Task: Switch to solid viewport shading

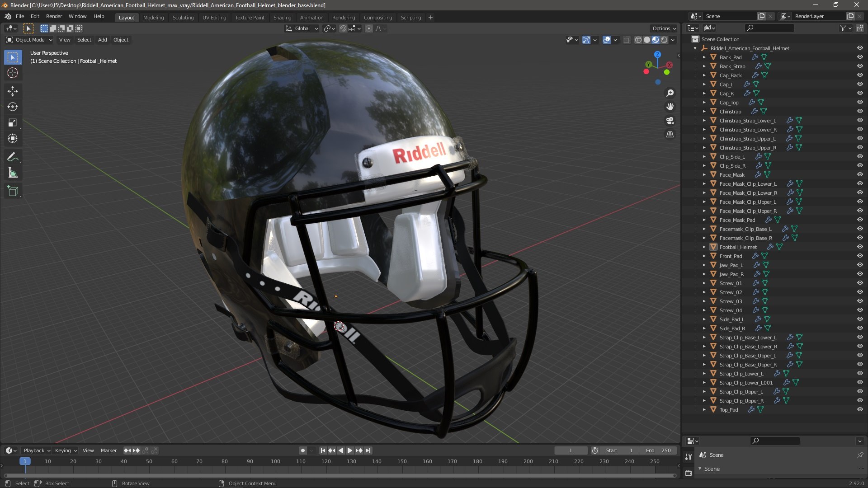Action: 647,40
